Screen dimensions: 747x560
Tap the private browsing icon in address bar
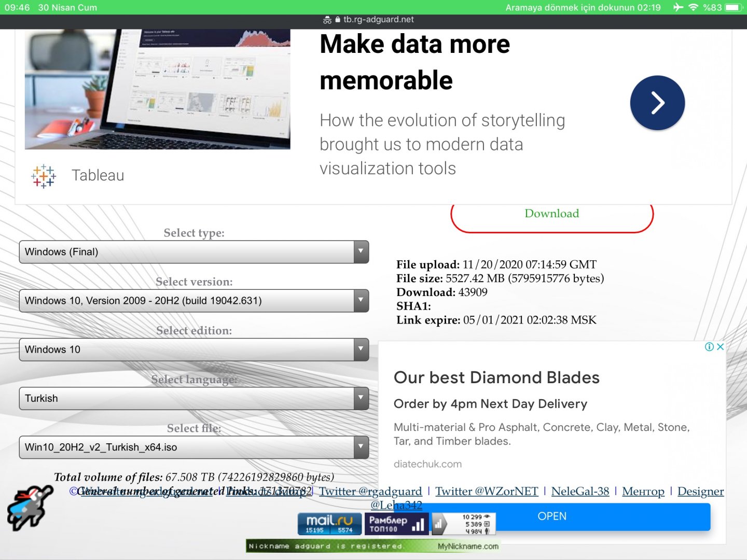[x=327, y=20]
